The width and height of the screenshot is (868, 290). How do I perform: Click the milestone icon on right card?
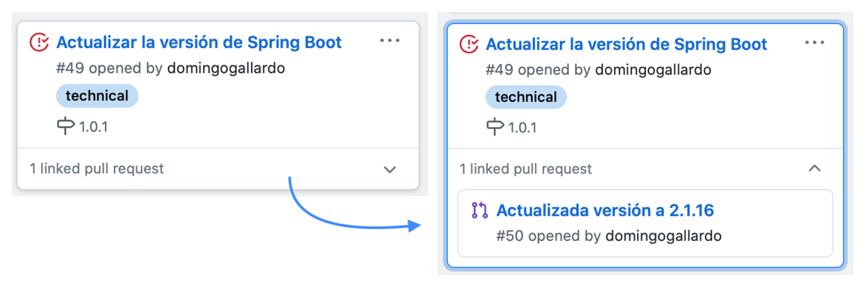[495, 127]
